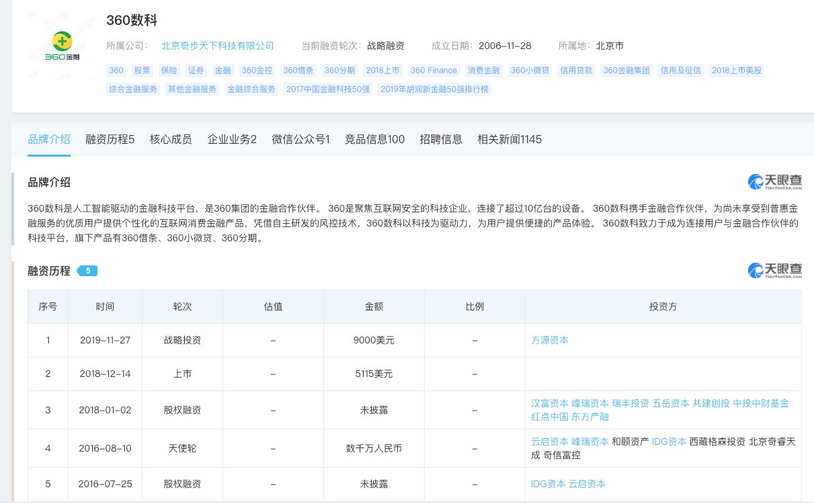
Task: Select the 2017中国金融科技50强 tag
Action: (327, 89)
